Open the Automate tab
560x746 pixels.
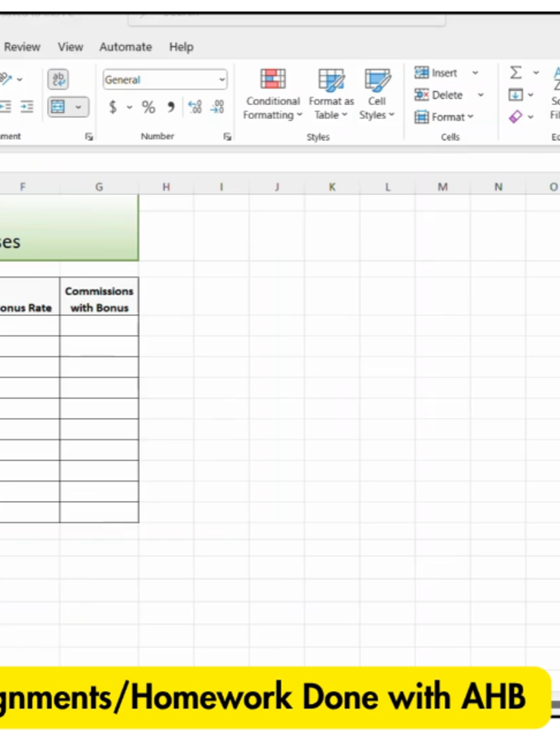[x=125, y=47]
